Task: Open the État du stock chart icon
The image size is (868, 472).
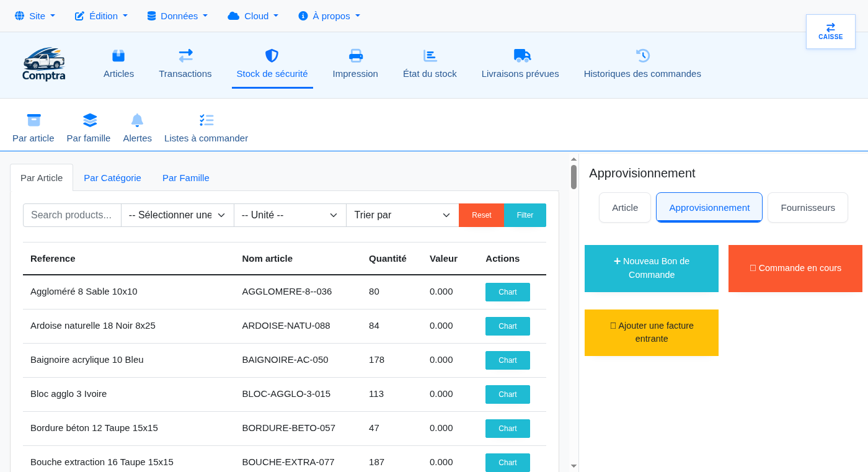Action: point(430,56)
